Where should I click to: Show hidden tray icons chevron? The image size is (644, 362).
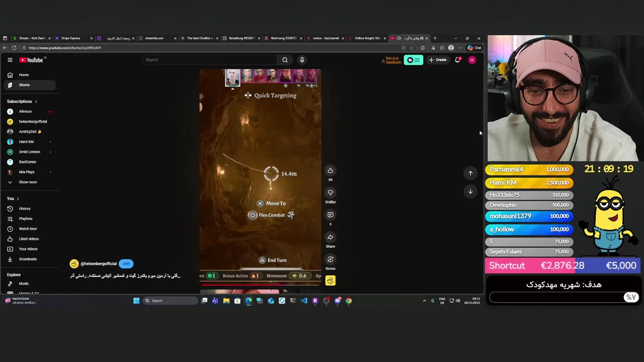pyautogui.click(x=424, y=301)
